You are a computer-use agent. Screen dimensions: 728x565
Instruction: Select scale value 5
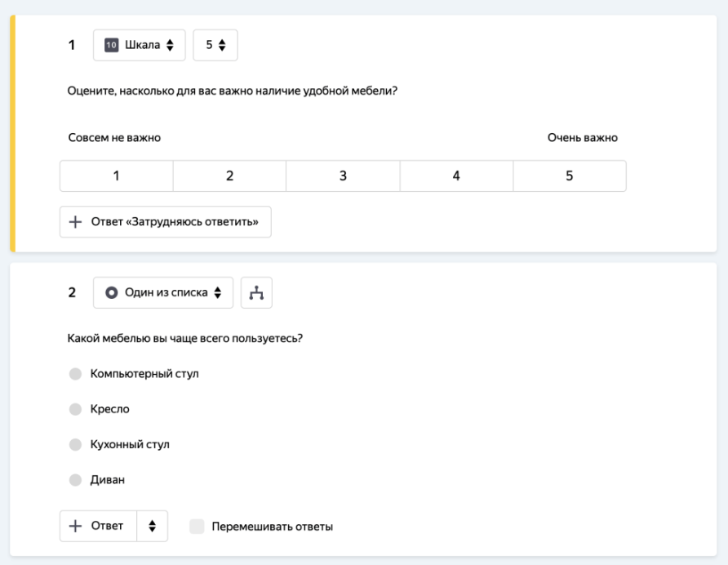[x=570, y=176]
